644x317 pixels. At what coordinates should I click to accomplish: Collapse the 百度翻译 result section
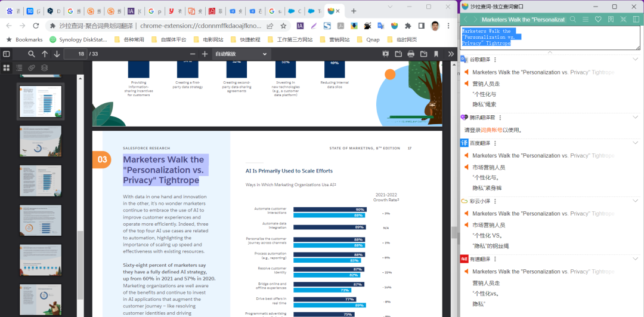click(636, 143)
